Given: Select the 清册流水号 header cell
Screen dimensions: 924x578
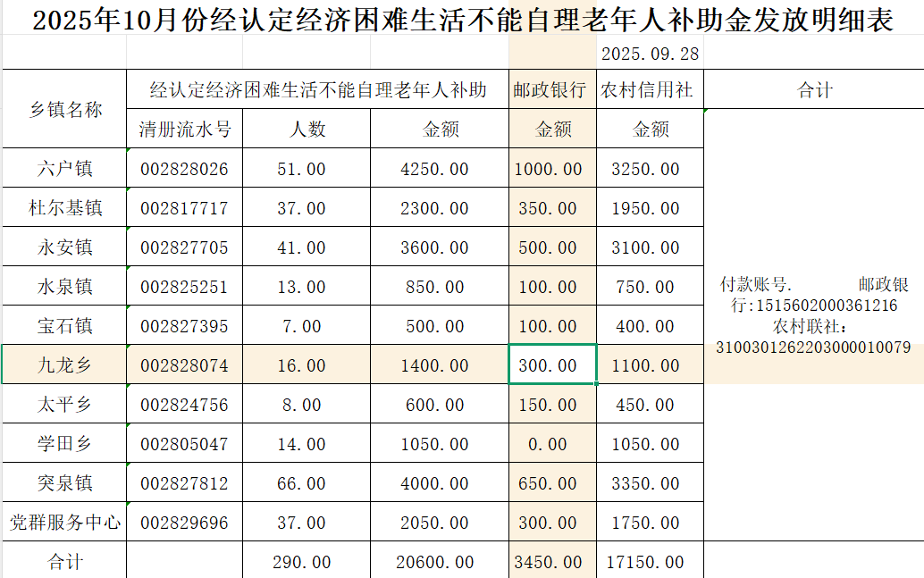Looking at the screenshot, I should (x=185, y=130).
